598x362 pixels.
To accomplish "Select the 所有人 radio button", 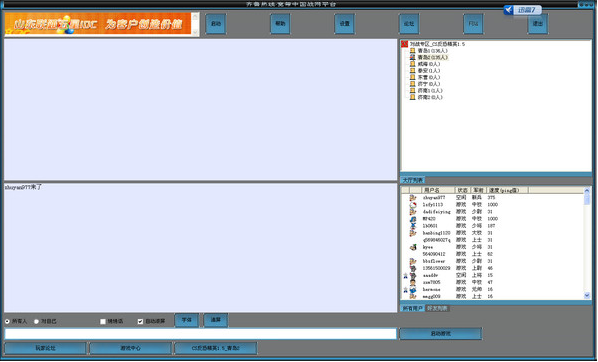I will [7, 322].
